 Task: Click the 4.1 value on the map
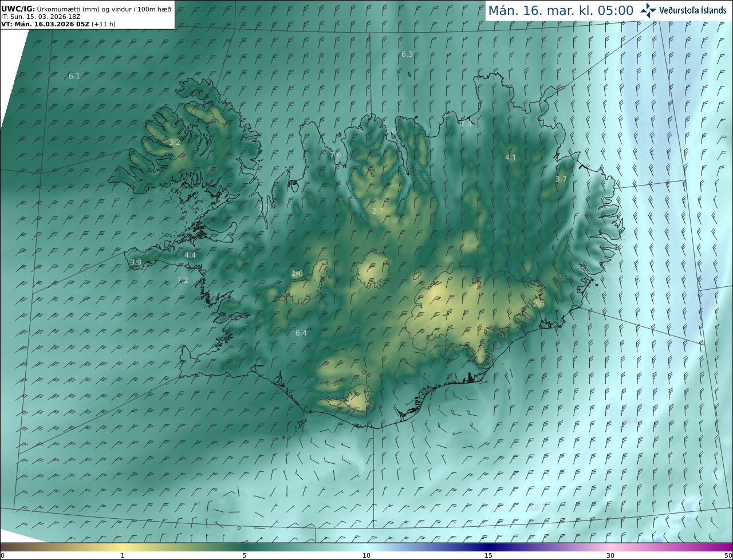[x=511, y=158]
